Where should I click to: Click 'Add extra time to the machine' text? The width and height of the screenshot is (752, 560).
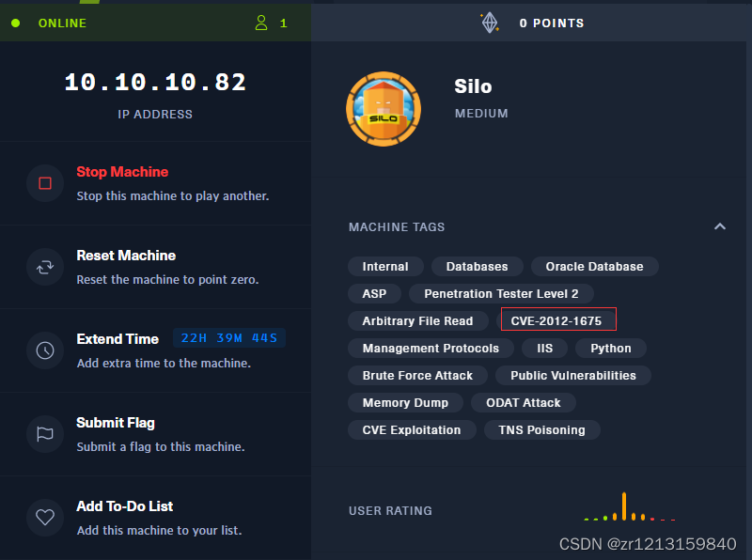click(x=164, y=363)
